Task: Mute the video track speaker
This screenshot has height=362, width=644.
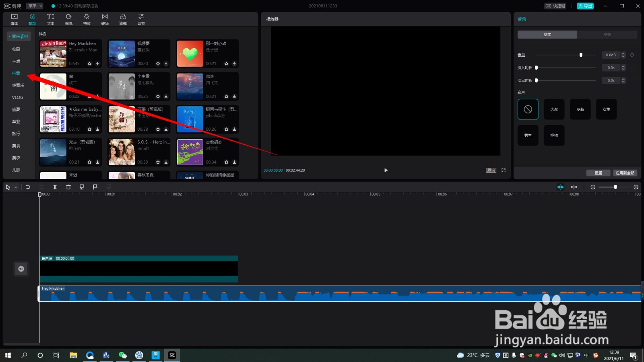Action: click(21, 269)
